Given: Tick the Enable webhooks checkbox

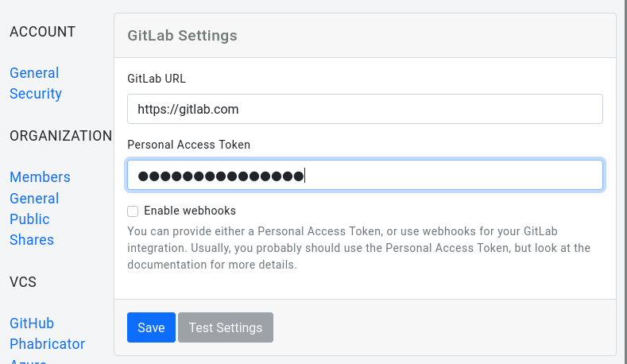Looking at the screenshot, I should [x=133, y=211].
